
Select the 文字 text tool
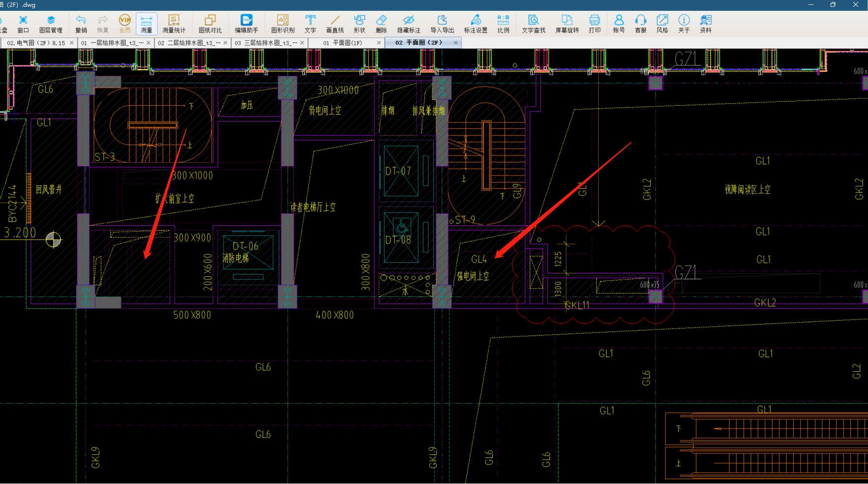click(310, 24)
